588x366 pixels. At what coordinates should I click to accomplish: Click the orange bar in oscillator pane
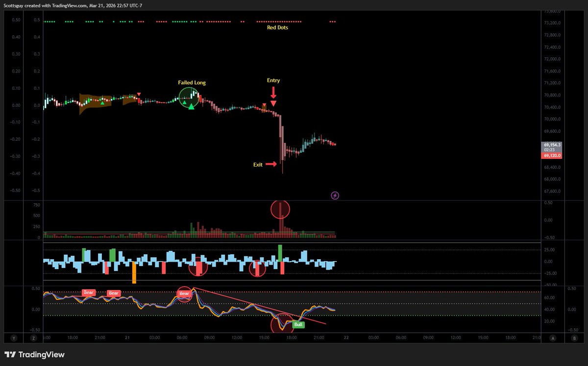tap(134, 272)
